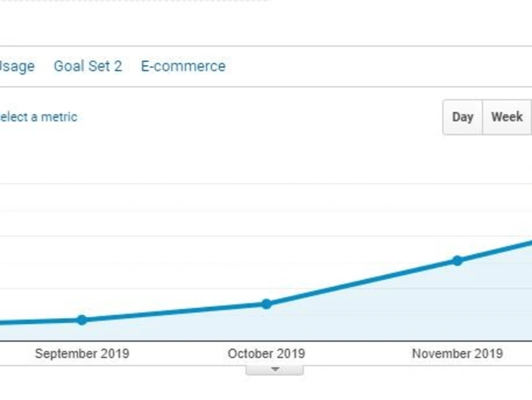Click the September 2019 axis label
The width and height of the screenshot is (532, 400).
pyautogui.click(x=82, y=354)
